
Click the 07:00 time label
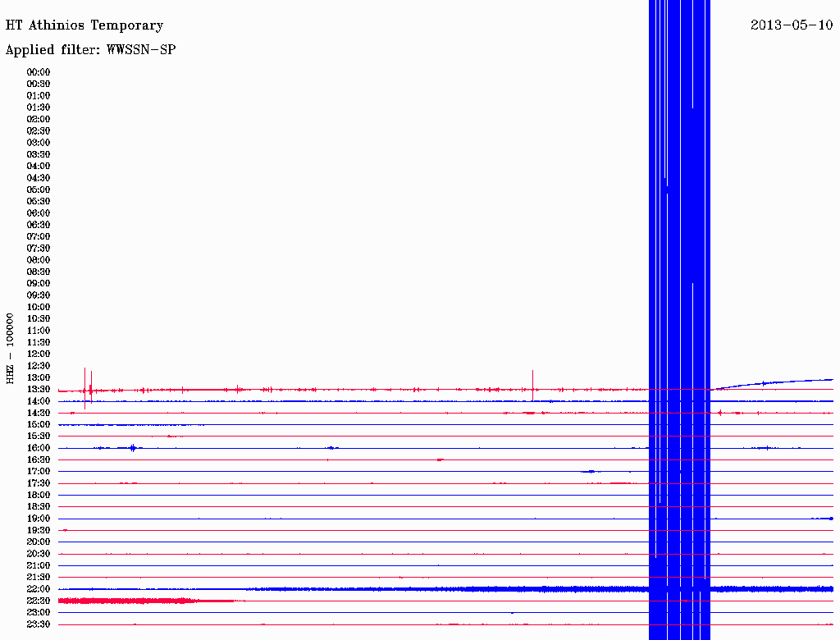coord(39,236)
